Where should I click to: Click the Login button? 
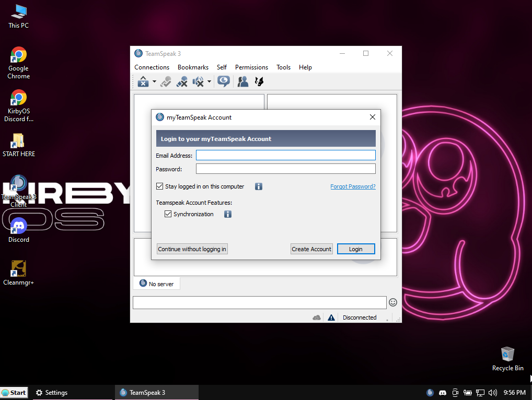pos(356,249)
